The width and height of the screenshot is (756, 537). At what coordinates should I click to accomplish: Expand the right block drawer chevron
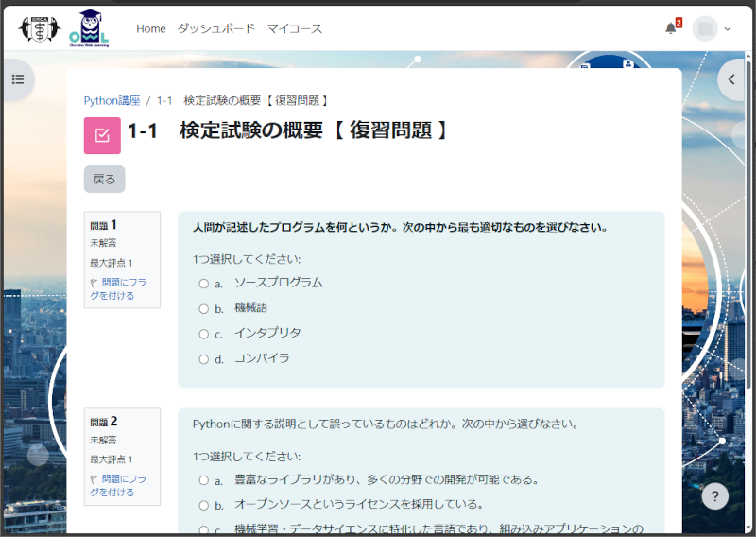(731, 80)
